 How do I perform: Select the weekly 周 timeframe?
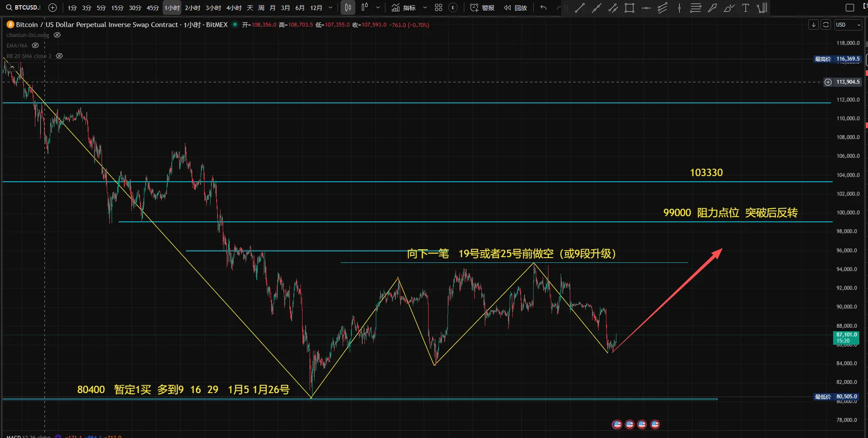[261, 8]
